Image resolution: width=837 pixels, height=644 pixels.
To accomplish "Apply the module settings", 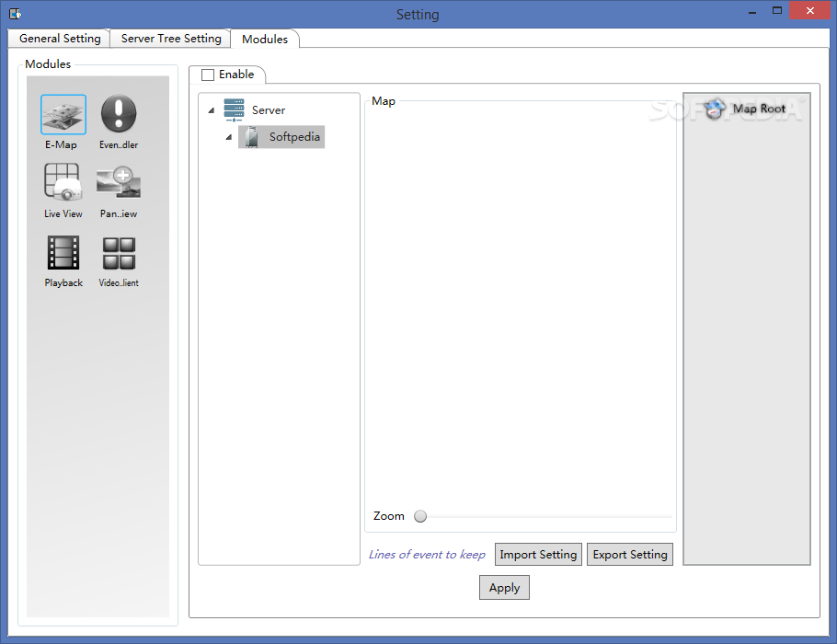I will point(504,587).
